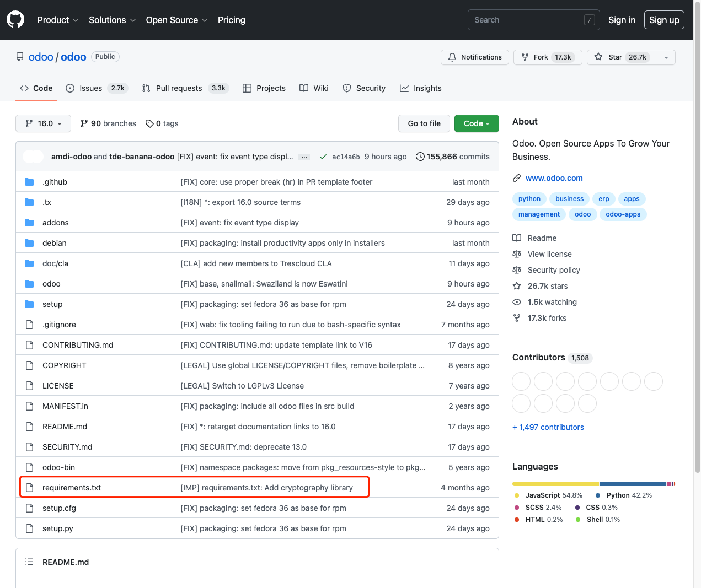The height and width of the screenshot is (588, 701).
Task: Click the scale icon beside Security policy
Action: coord(517,270)
